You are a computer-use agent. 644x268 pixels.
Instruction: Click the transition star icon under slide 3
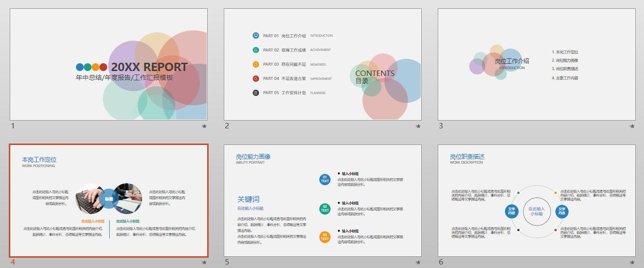[632, 126]
